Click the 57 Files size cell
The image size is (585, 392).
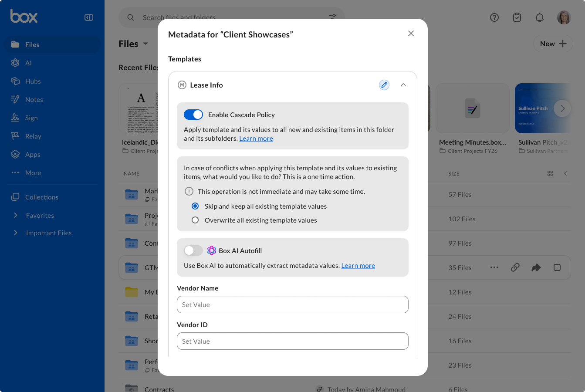[x=460, y=194]
